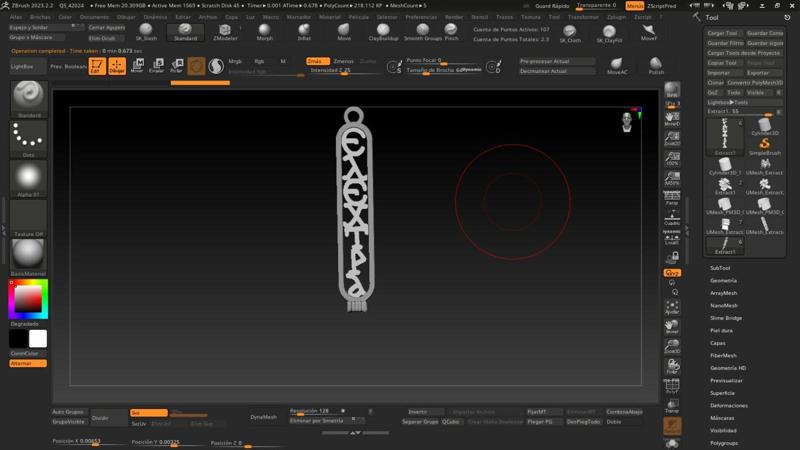Select the SK_ClayFill brush
Screen dimensions: 800x450
[609, 34]
